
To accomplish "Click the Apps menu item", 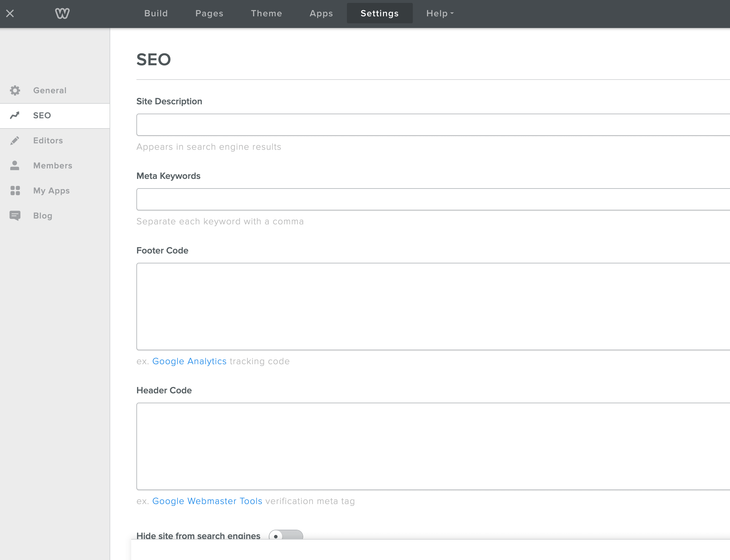I will click(x=321, y=13).
